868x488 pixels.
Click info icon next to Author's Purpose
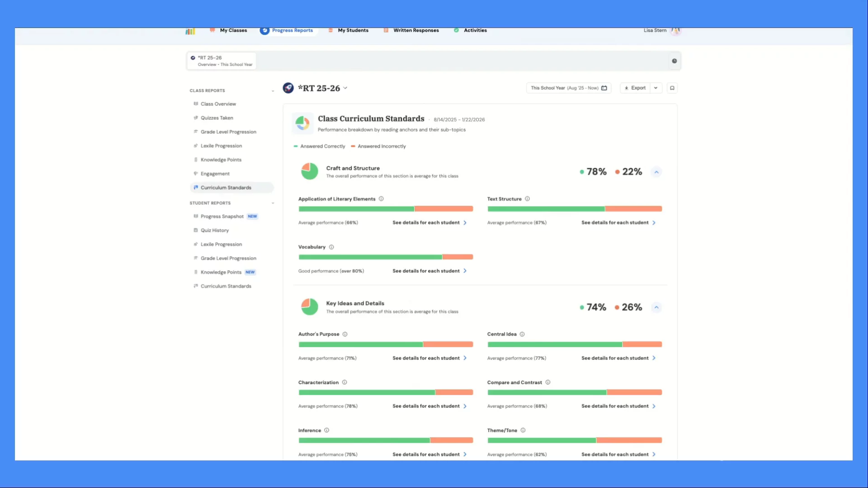pyautogui.click(x=345, y=334)
